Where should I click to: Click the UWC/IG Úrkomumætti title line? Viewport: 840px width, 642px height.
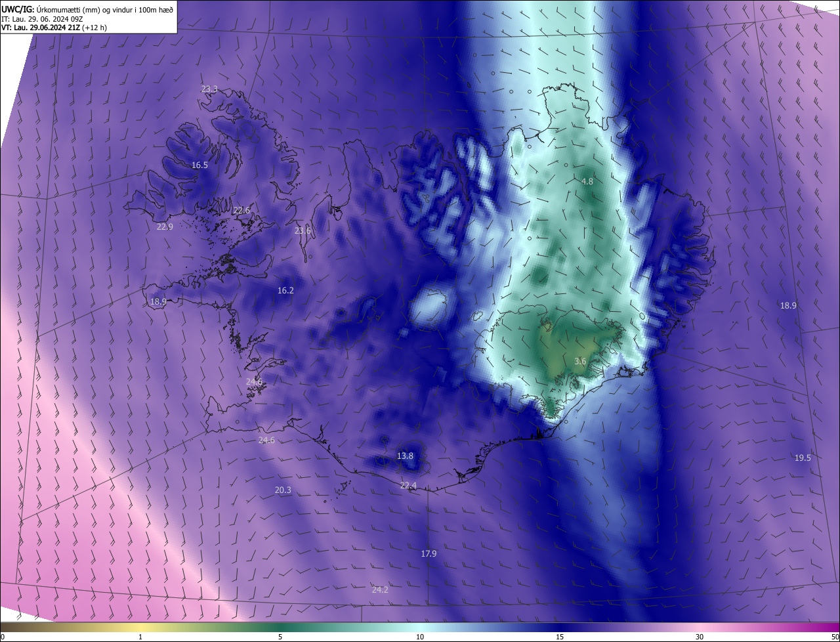click(87, 9)
